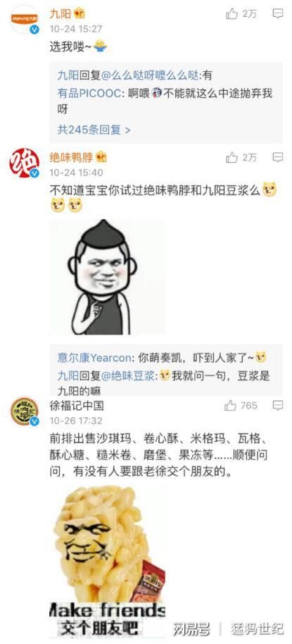Expand 共245条回复 replies
Viewport: 292px width, 644px height.
point(94,130)
